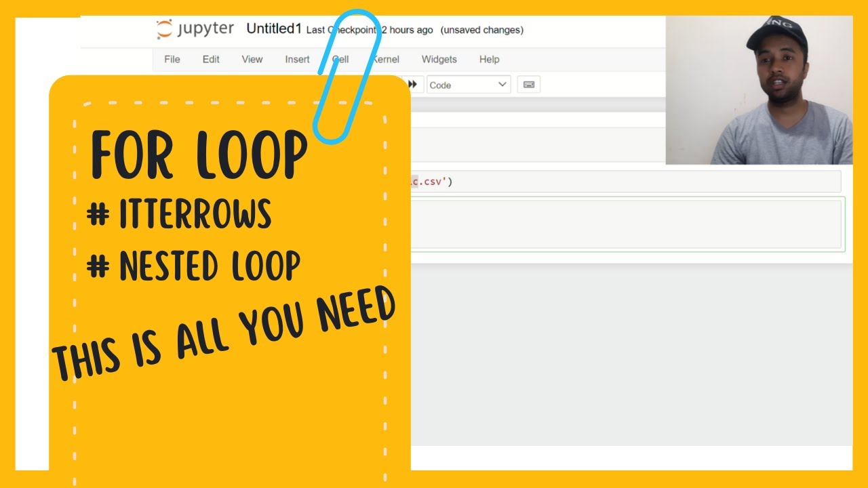The height and width of the screenshot is (488, 868).
Task: Click the (unsaved changes) indicator text
Action: [x=481, y=30]
